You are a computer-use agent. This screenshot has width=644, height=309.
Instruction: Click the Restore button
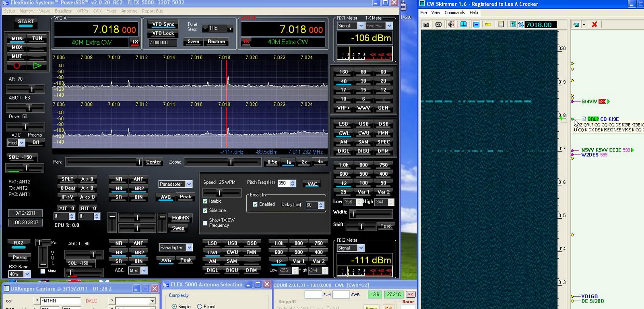(x=216, y=41)
